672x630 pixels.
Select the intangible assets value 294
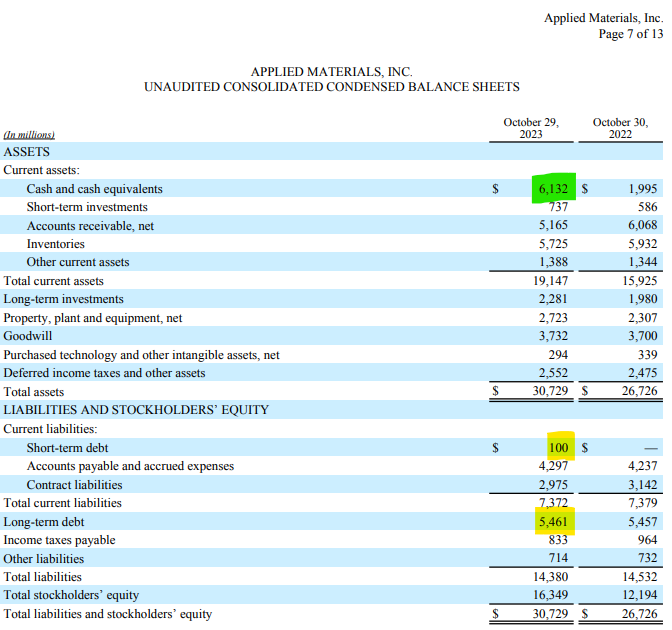click(558, 354)
